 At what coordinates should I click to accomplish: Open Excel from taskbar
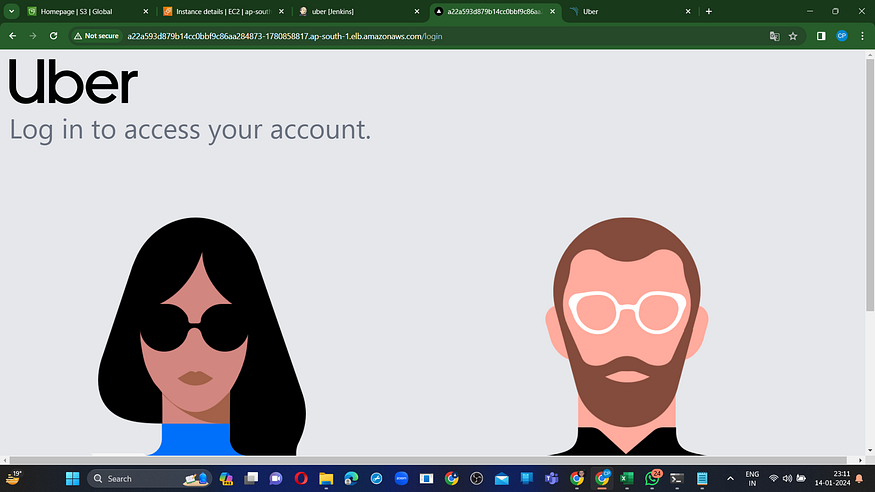(x=627, y=479)
